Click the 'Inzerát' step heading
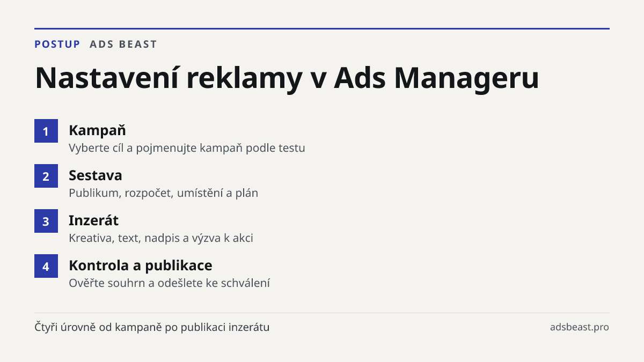Image resolution: width=644 pixels, height=362 pixels. [x=94, y=220]
